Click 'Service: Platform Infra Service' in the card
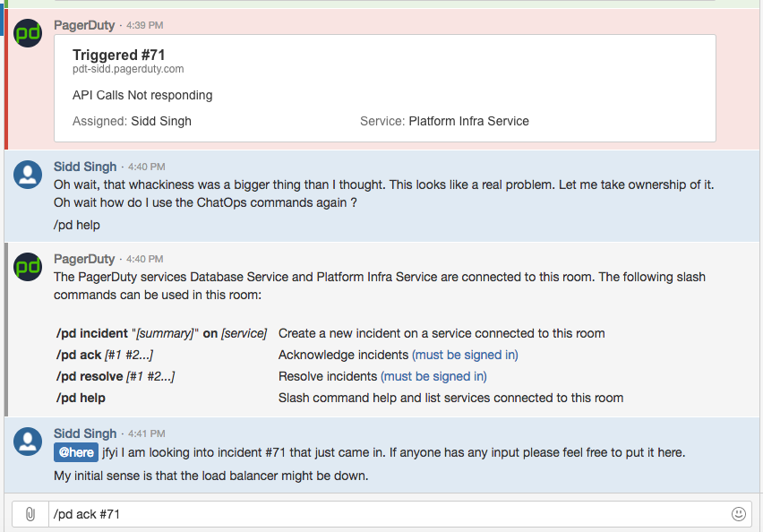Image resolution: width=763 pixels, height=532 pixels. [x=444, y=121]
